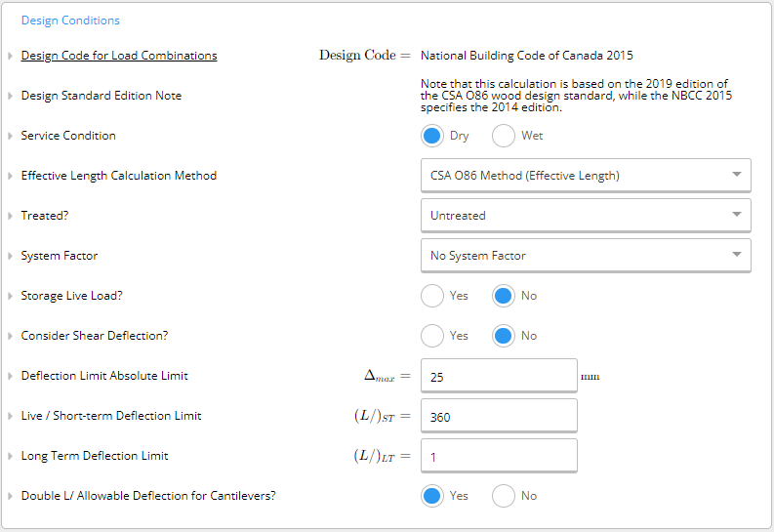
Task: Expand Deflection Limit Absolute Limit row arrow
Action: tap(10, 376)
